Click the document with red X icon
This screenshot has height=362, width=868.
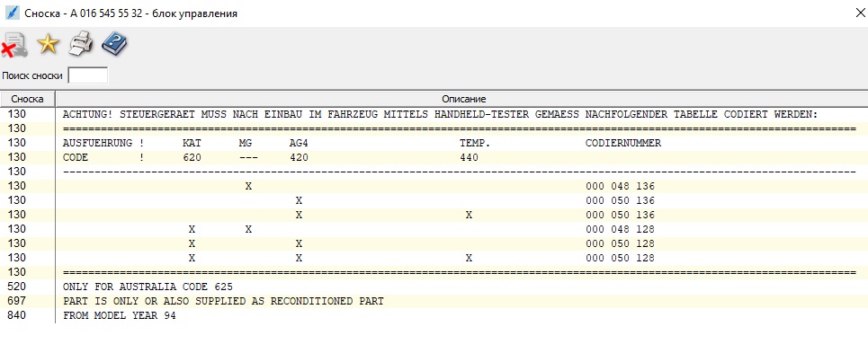pos(14,44)
